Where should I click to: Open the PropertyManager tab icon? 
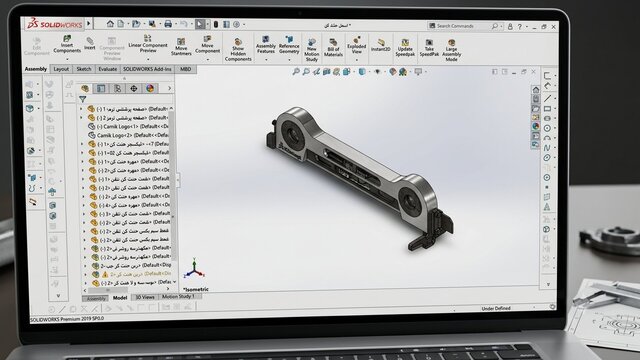101,88
